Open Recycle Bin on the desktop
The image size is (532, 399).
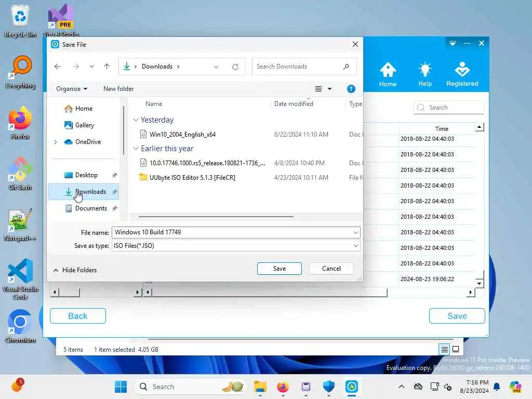tap(20, 21)
